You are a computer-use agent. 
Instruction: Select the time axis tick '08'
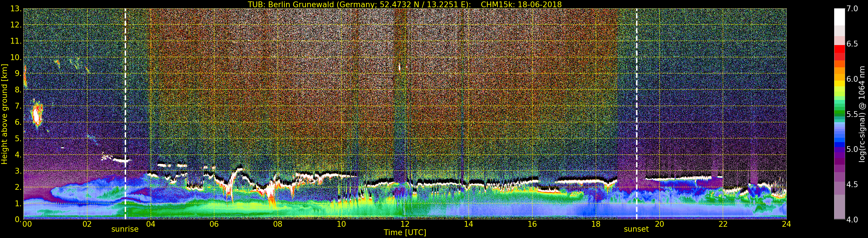(x=278, y=224)
